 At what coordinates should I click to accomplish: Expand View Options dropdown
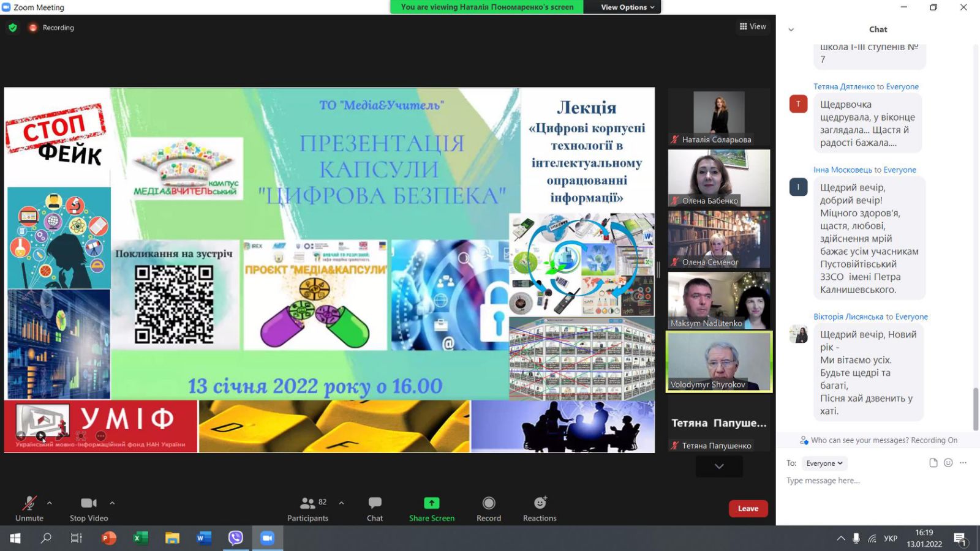tap(627, 7)
